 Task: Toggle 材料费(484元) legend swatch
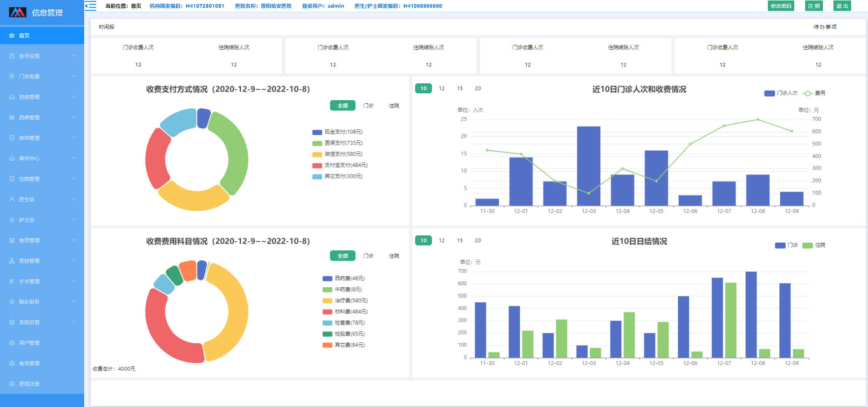pyautogui.click(x=327, y=312)
